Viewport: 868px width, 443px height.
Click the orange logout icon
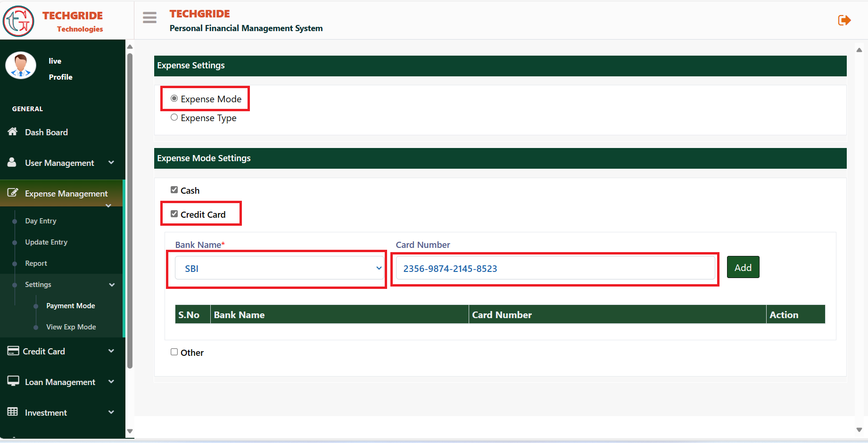[x=844, y=20]
